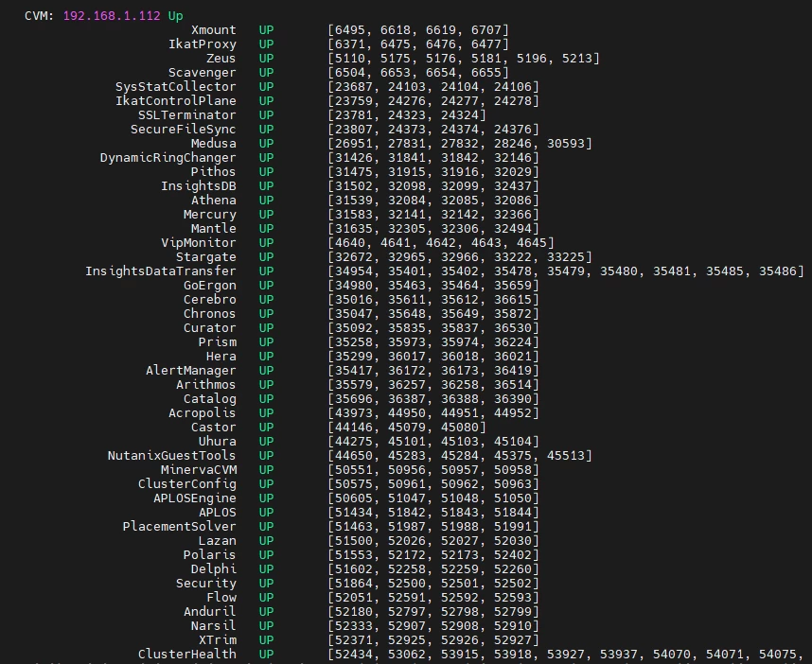Click PID 30593 in Medusa row
Viewport: 812px width, 664px height.
(566, 144)
